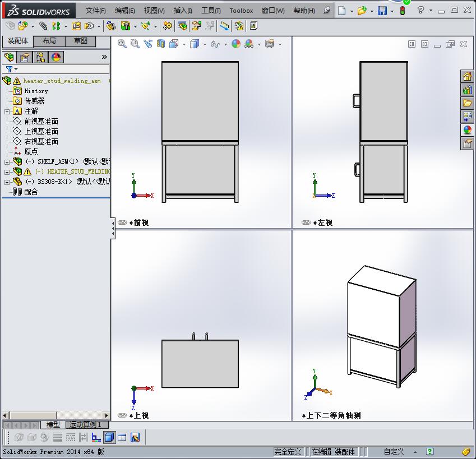Expand the Linear Component Pattern dropdown

point(66,26)
